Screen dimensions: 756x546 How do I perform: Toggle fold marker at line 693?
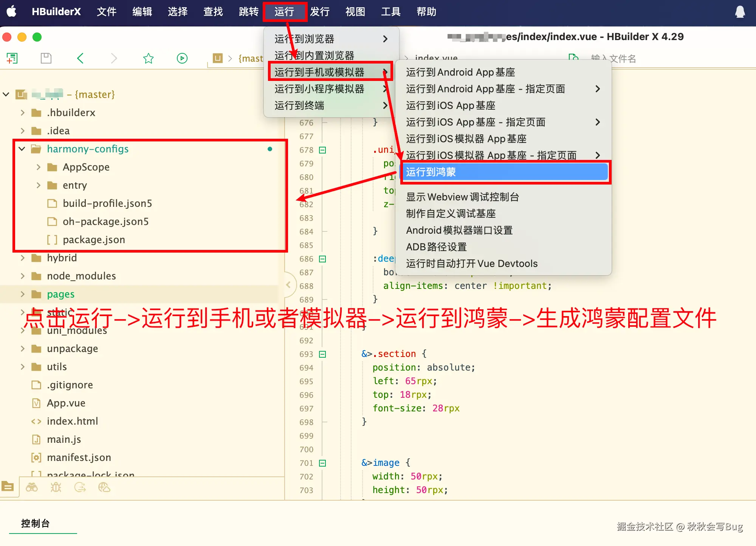(x=322, y=354)
